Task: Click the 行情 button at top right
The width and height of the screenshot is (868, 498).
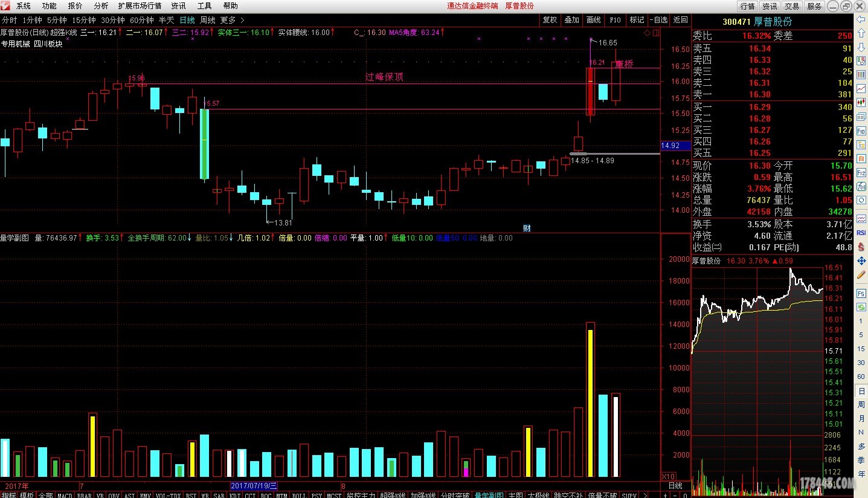Action: point(747,6)
